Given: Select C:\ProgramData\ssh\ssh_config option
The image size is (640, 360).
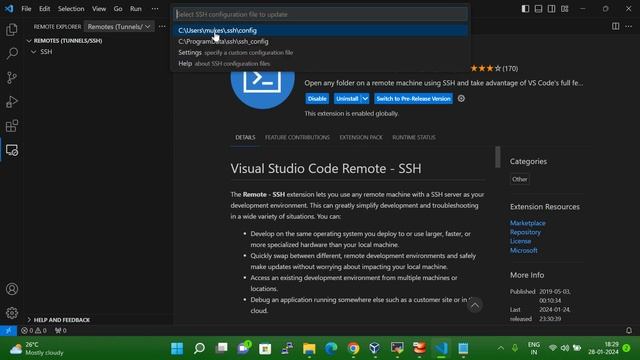Looking at the screenshot, I should tap(320, 41).
